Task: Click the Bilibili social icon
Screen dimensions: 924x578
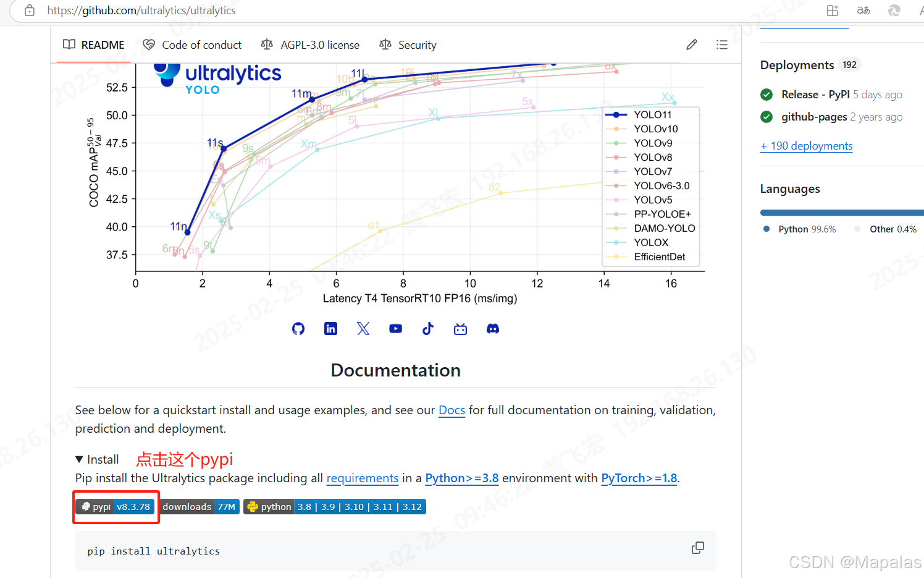Action: [460, 328]
